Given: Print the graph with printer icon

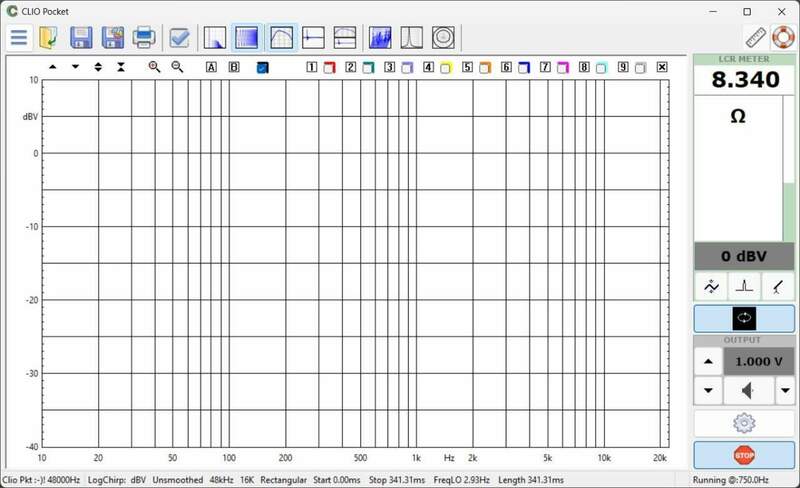Looking at the screenshot, I should 144,38.
